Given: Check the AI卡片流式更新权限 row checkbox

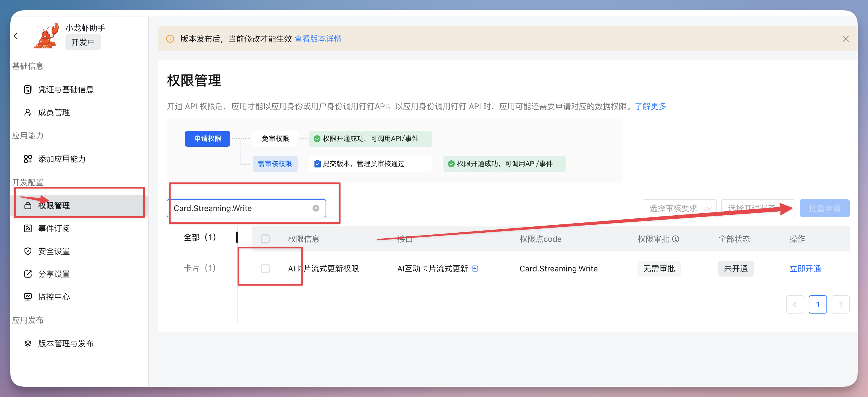Looking at the screenshot, I should 265,269.
